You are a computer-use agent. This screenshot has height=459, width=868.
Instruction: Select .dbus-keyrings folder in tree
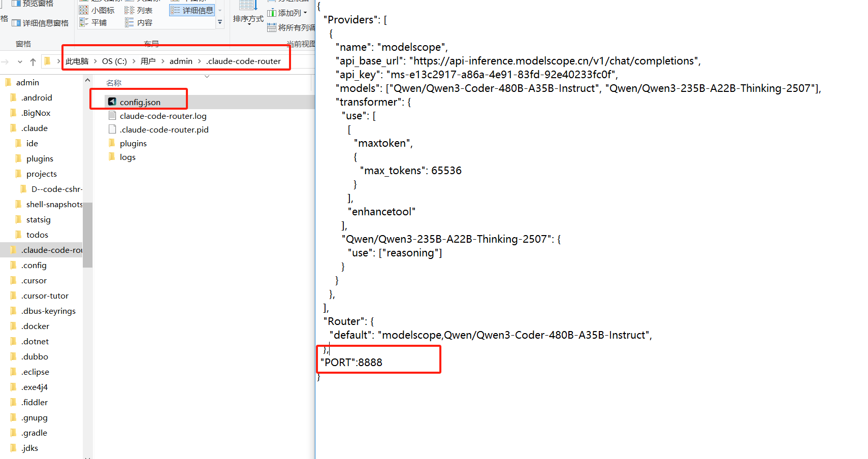pos(48,311)
